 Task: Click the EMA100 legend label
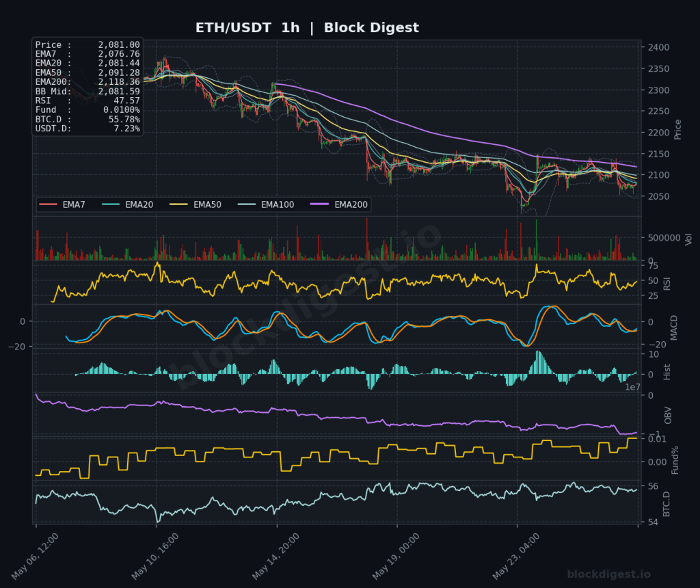click(x=278, y=205)
